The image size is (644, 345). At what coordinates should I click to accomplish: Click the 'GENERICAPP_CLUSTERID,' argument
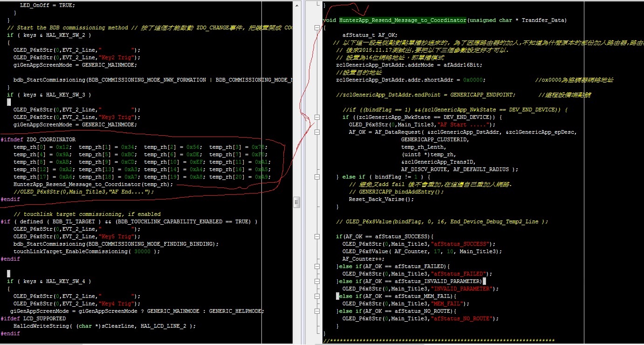coord(435,139)
